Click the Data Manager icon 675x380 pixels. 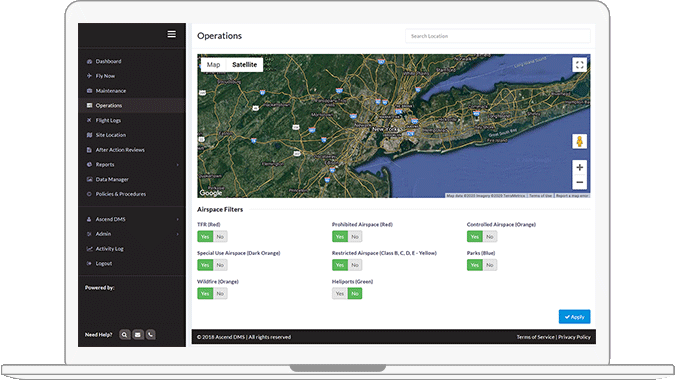pyautogui.click(x=90, y=179)
